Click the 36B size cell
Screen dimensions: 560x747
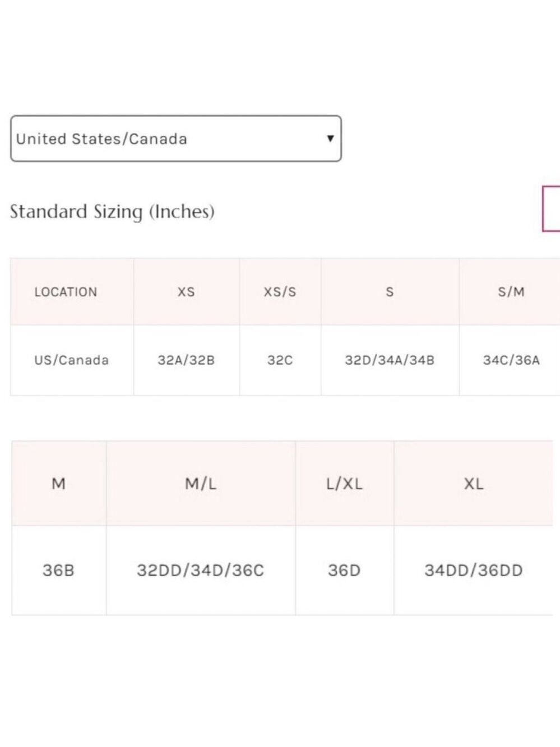coord(59,570)
